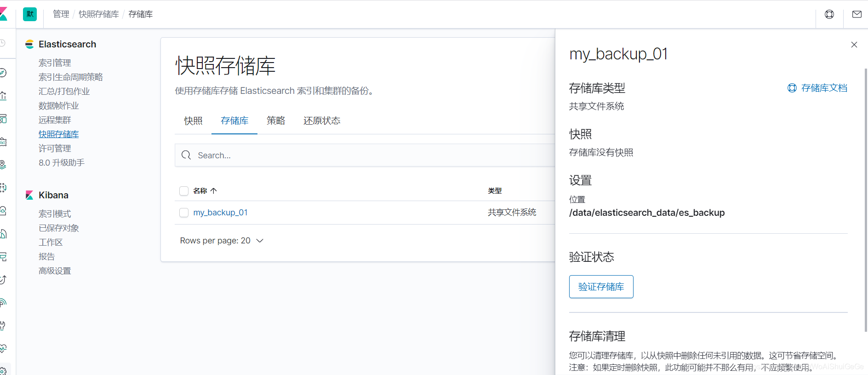Sort by 名称 column arrow
The height and width of the screenshot is (375, 868).
(x=214, y=190)
